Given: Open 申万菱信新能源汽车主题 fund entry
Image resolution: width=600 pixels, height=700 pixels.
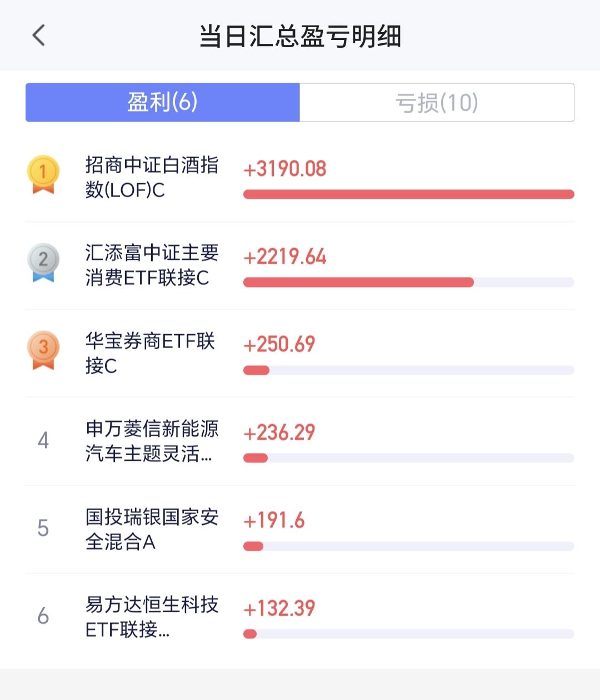Looking at the screenshot, I should tap(152, 441).
